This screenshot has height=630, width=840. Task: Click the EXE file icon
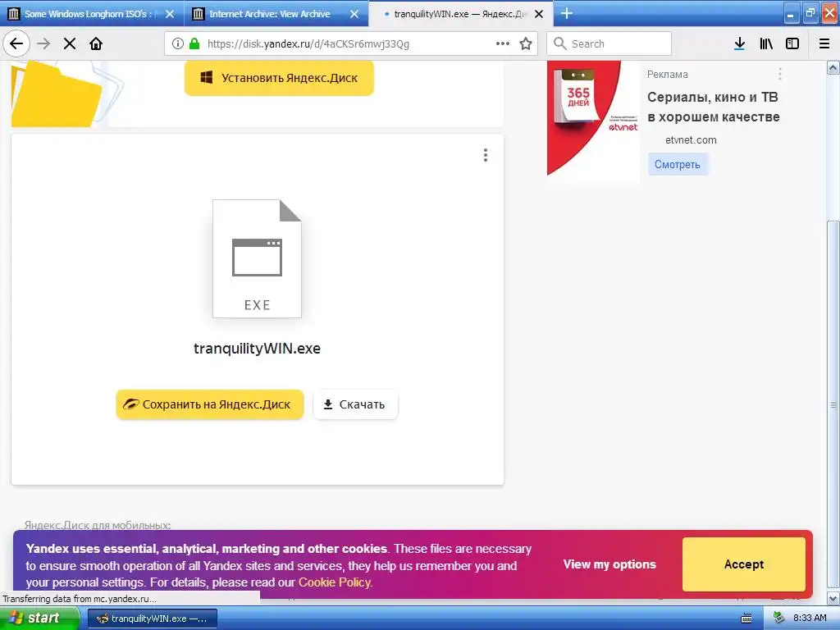tap(257, 258)
